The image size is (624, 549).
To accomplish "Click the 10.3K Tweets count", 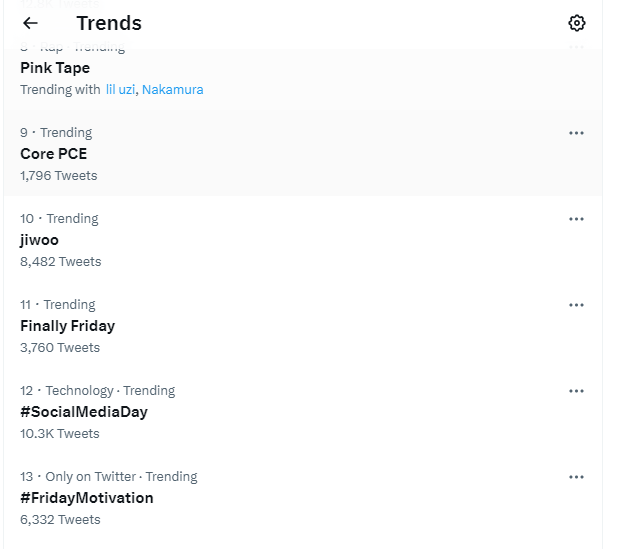I will [x=60, y=434].
